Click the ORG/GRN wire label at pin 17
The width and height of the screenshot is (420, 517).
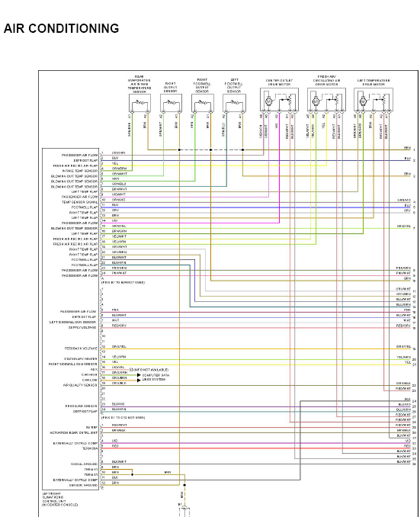point(120,373)
